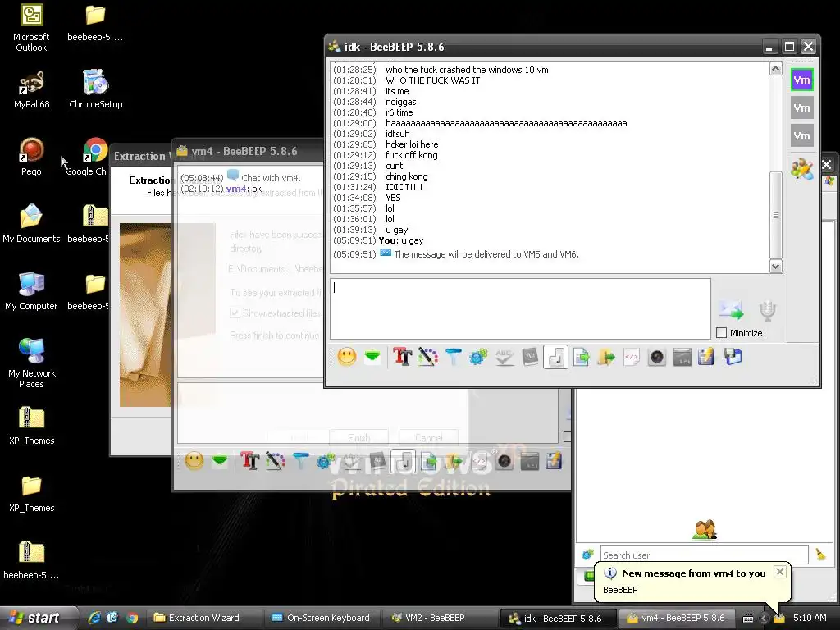The width and height of the screenshot is (840, 630).
Task: Click the HTML code tag icon in idk chat
Action: pos(632,357)
